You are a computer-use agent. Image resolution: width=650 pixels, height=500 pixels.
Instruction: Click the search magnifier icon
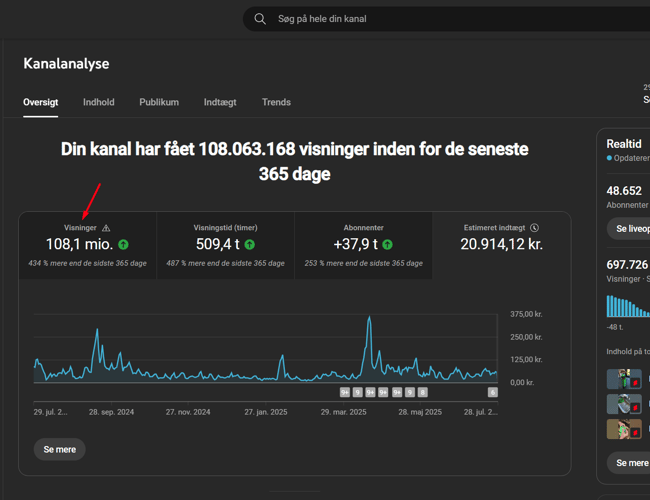(x=260, y=19)
